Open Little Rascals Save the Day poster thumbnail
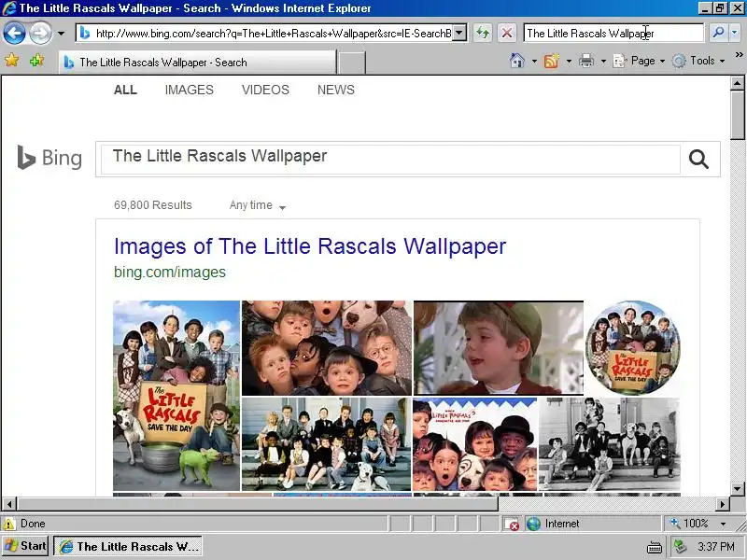 click(176, 395)
